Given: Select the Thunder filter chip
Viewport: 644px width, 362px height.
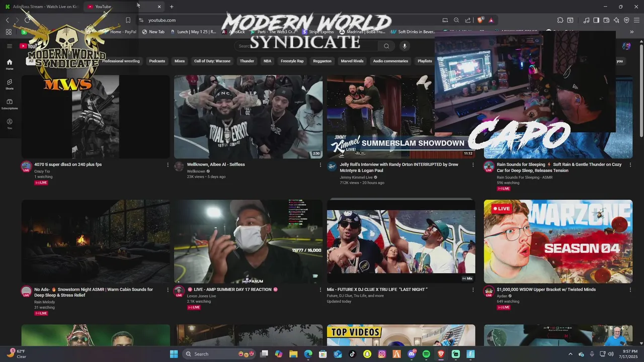Looking at the screenshot, I should pos(247,61).
